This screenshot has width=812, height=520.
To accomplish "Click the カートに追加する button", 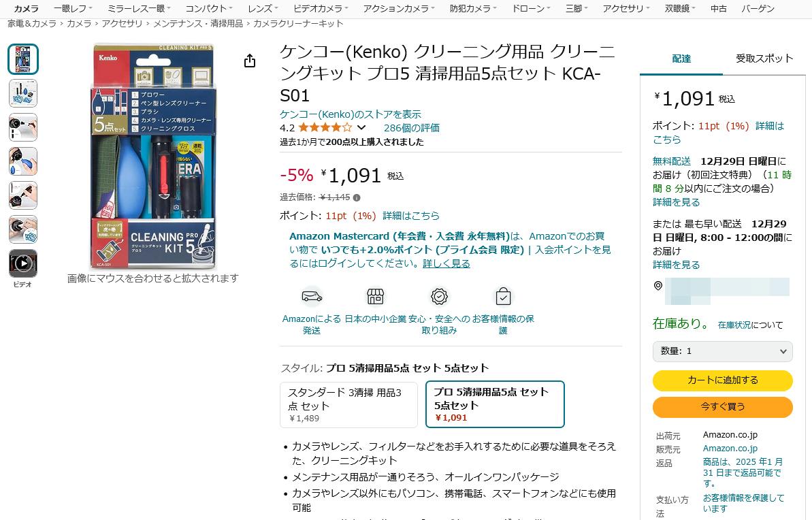I will pos(722,380).
